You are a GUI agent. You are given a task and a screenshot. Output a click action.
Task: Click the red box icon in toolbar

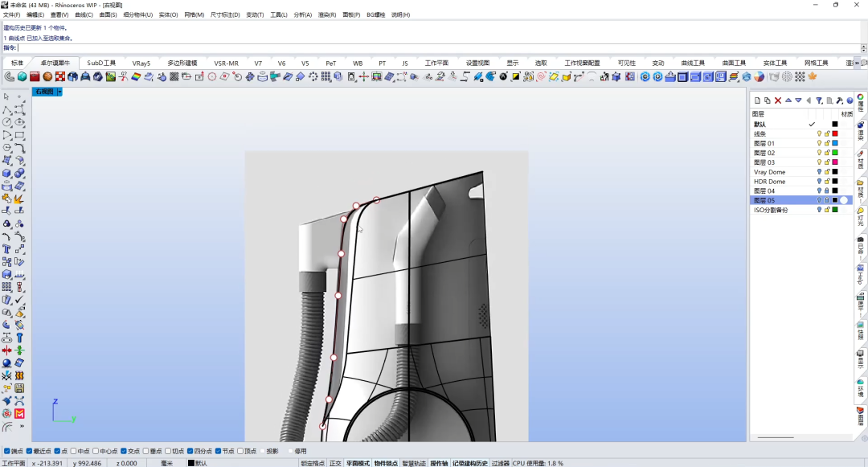coord(35,77)
